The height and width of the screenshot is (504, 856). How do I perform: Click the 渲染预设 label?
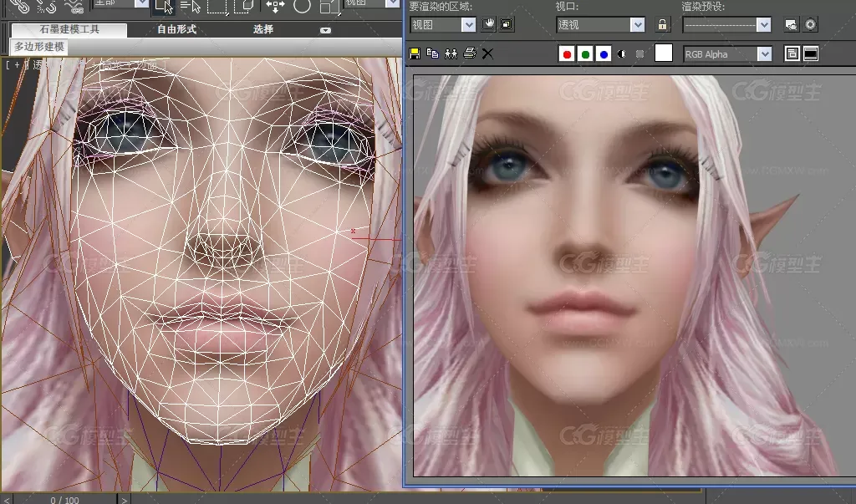pyautogui.click(x=703, y=7)
